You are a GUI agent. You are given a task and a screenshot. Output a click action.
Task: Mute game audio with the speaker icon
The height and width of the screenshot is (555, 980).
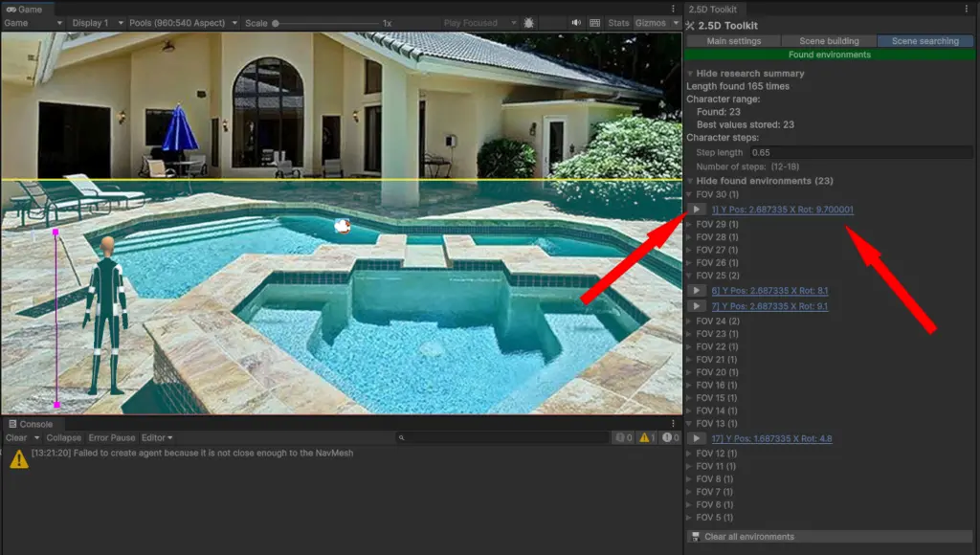click(576, 23)
